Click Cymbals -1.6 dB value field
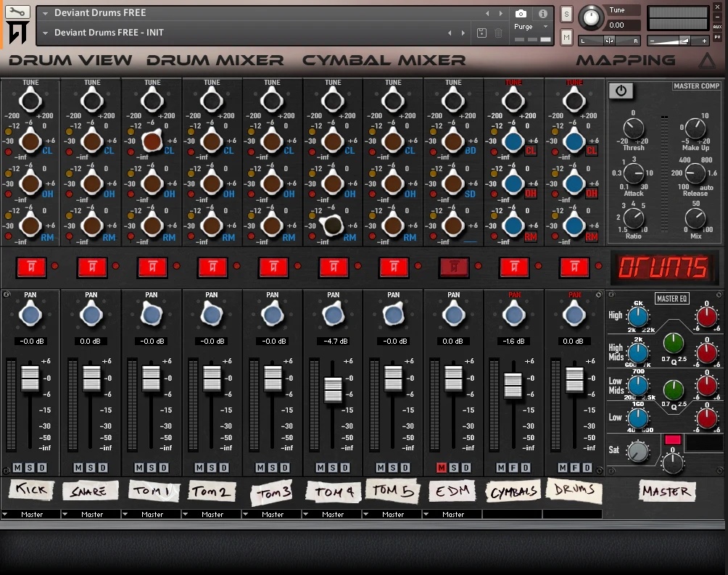 pyautogui.click(x=513, y=341)
